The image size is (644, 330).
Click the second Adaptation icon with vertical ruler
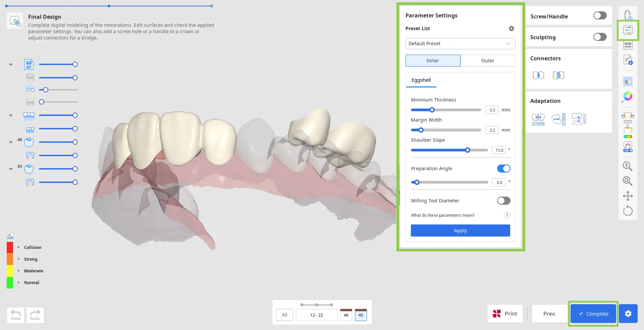pos(558,119)
